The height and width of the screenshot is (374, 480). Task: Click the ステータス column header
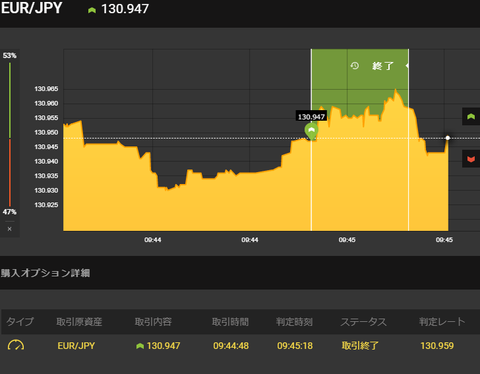pos(363,322)
